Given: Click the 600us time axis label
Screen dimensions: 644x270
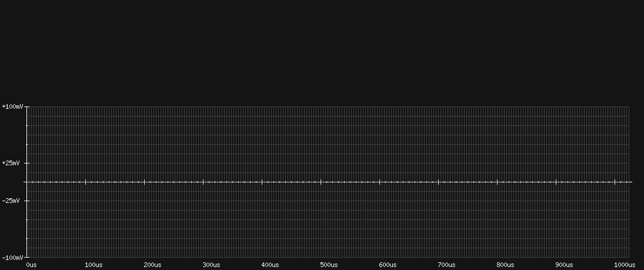Looking at the screenshot, I should click(388, 265).
